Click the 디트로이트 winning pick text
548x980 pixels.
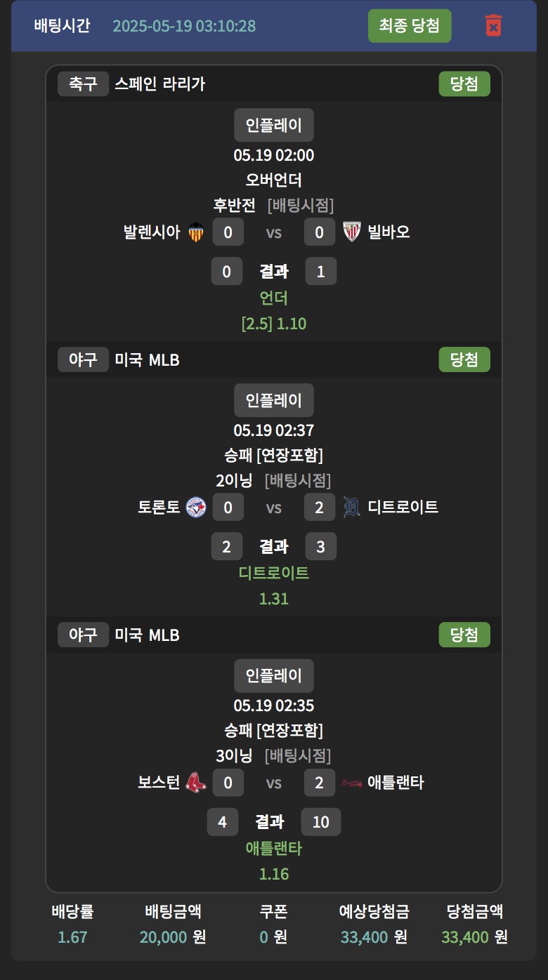(x=274, y=574)
